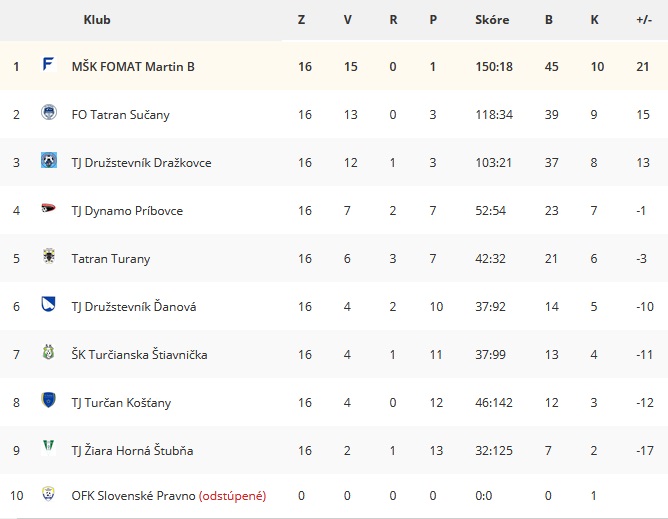This screenshot has height=519, width=668.
Task: Click the TJ Dynamo Príbovce logo
Action: pos(49,208)
